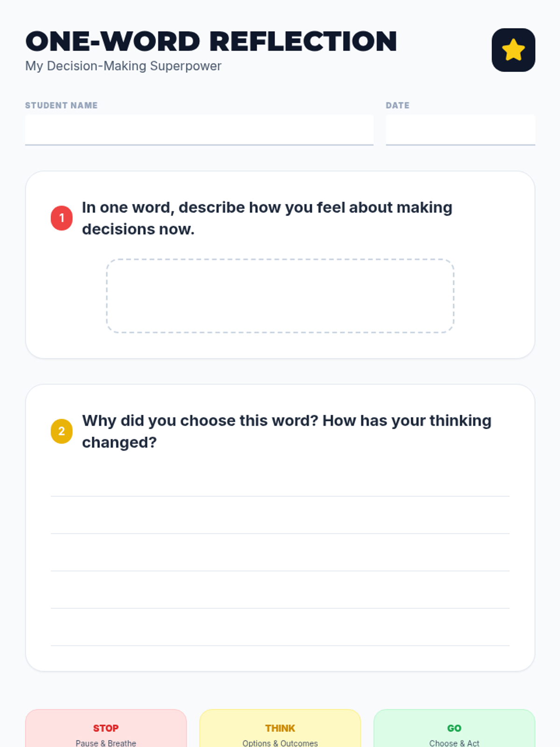Click the green GO Choose & Act card
The image size is (560, 747).
pos(454,728)
